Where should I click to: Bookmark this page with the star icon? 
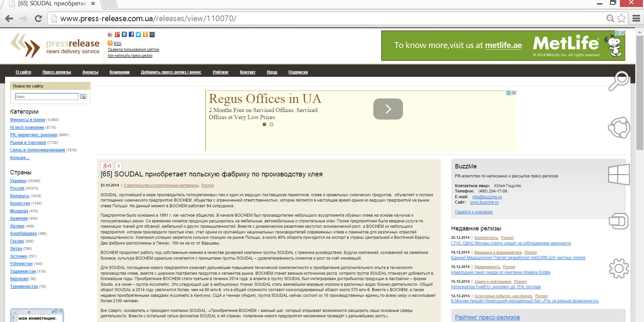click(622, 18)
